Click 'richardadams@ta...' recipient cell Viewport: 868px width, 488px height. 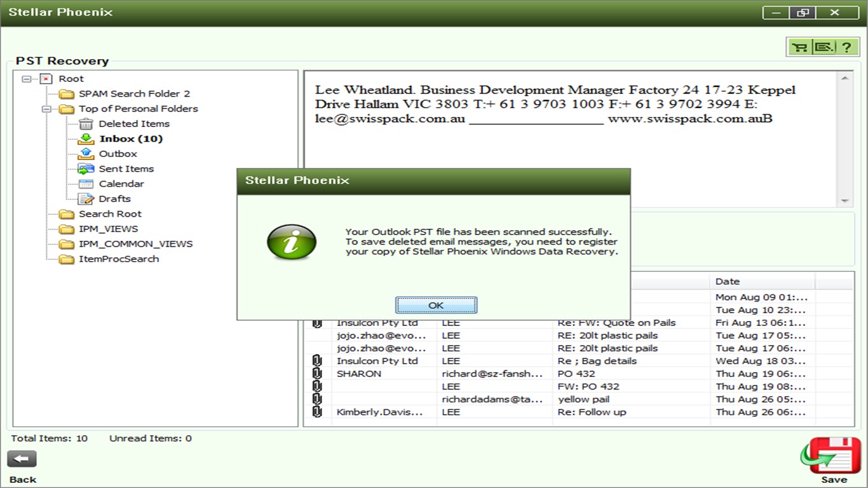point(492,399)
